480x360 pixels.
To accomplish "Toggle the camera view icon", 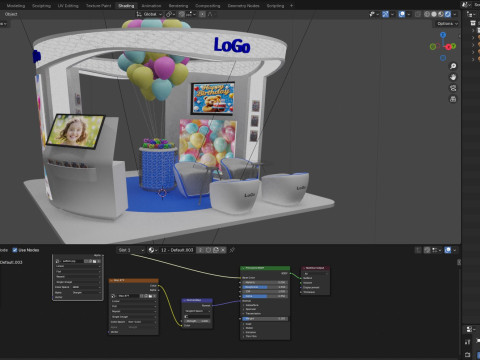I will coord(453,88).
